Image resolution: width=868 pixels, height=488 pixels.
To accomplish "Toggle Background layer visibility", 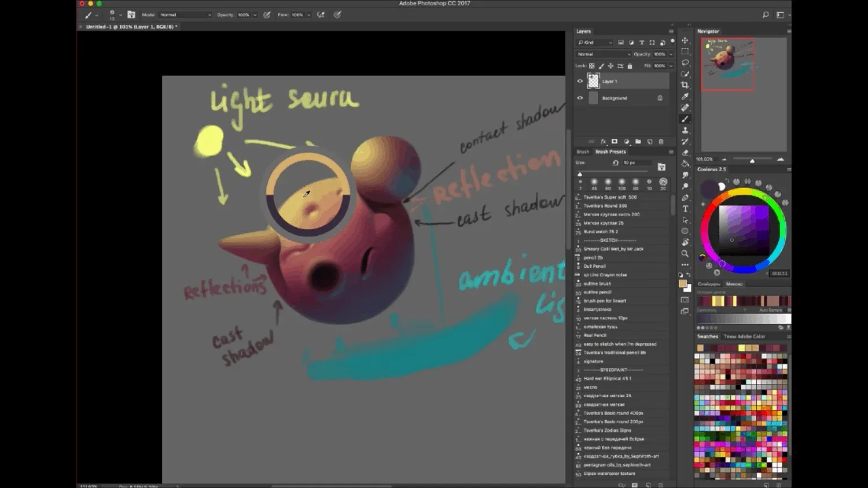I will (x=580, y=98).
